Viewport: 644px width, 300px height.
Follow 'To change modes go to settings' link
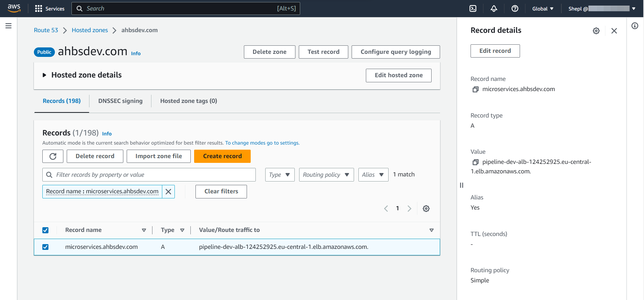click(262, 143)
